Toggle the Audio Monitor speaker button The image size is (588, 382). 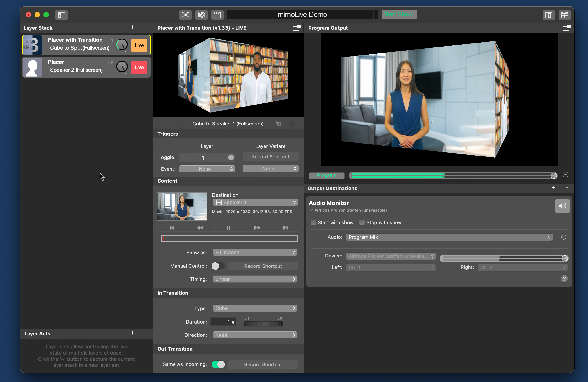[562, 206]
